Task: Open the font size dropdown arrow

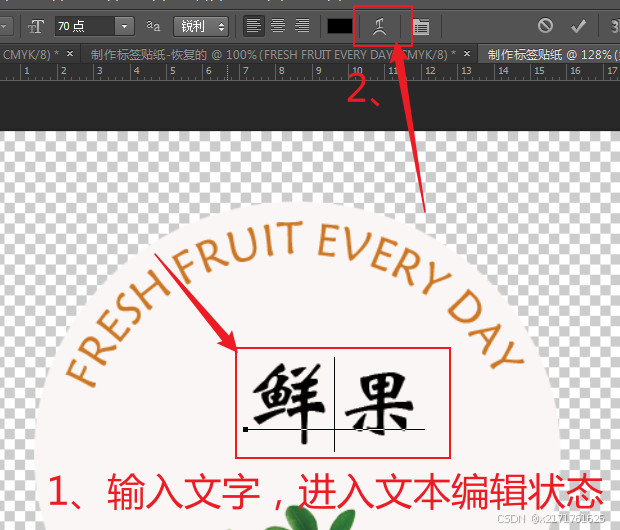Action: point(125,26)
